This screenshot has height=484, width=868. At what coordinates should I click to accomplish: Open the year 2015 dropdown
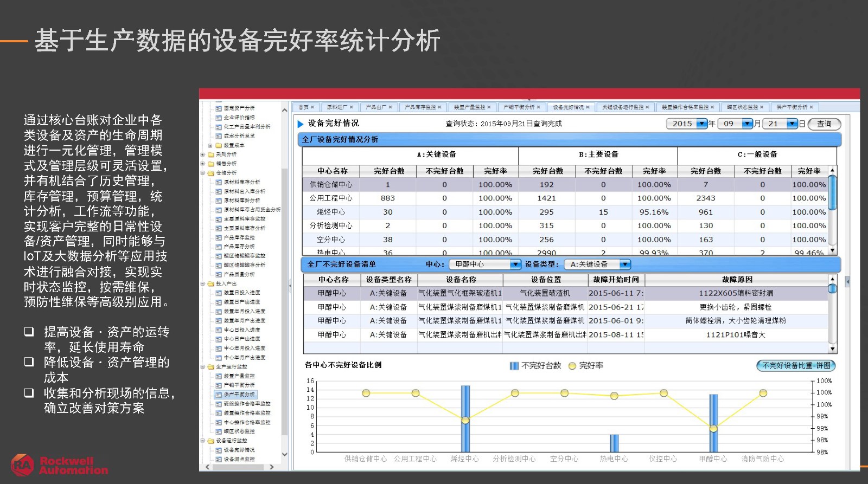(x=702, y=124)
